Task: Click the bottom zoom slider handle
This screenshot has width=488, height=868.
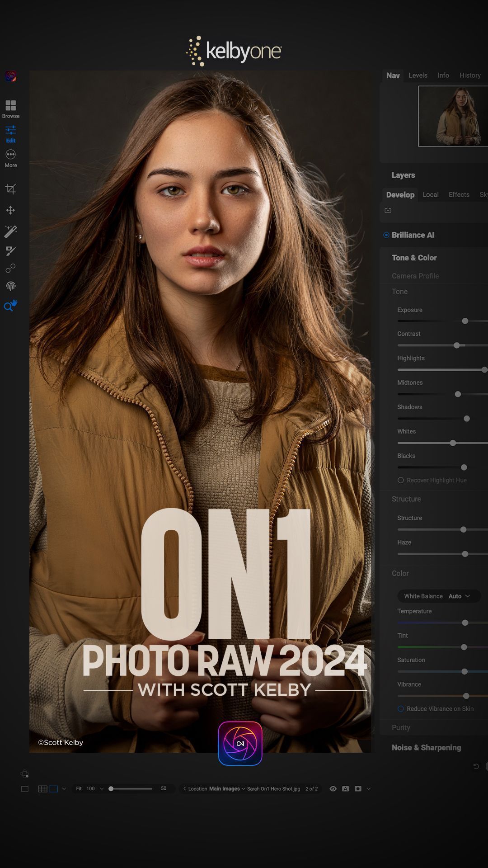Action: pyautogui.click(x=111, y=789)
